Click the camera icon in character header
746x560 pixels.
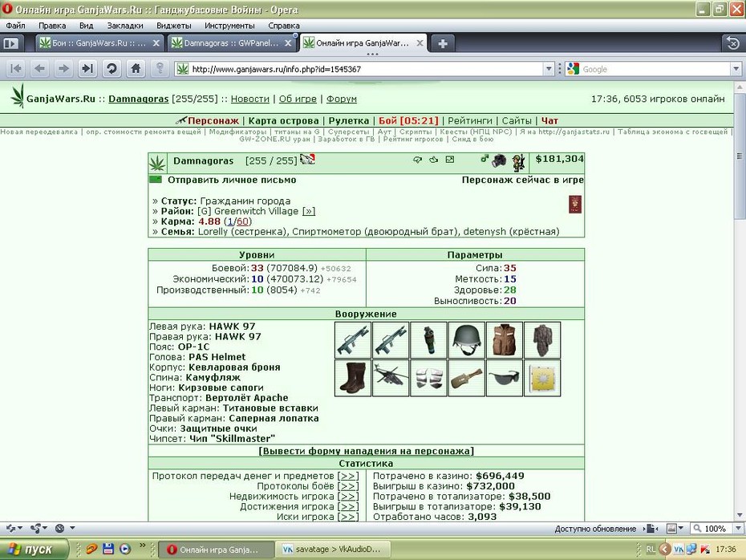[x=499, y=160]
